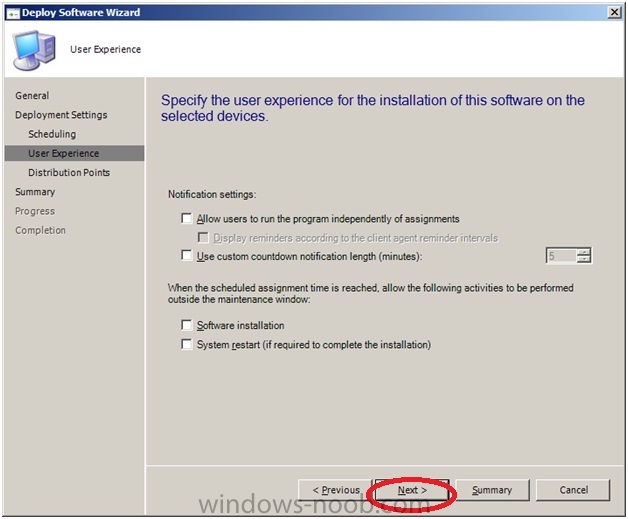Select Deployment Settings in the sidebar

[x=61, y=115]
